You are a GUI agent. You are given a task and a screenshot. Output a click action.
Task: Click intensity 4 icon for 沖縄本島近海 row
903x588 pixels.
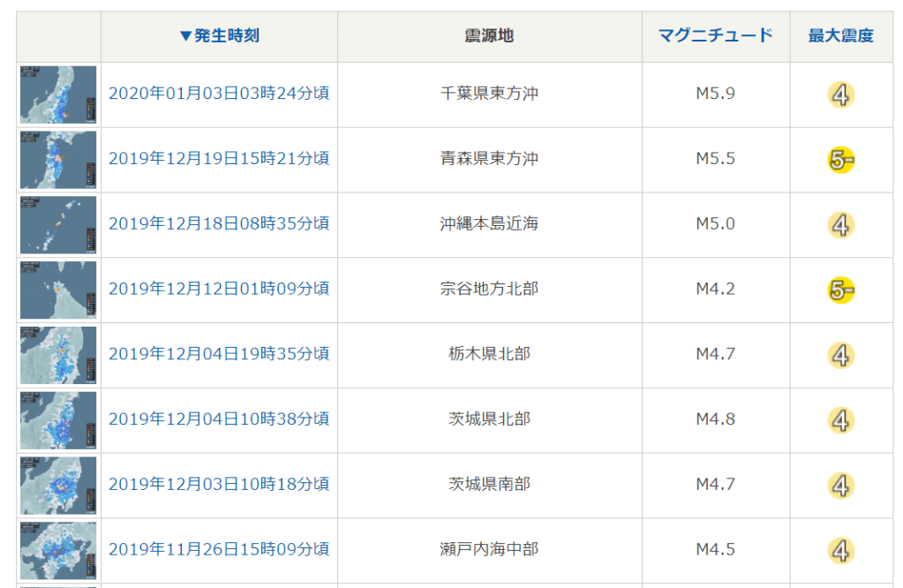pos(840,225)
